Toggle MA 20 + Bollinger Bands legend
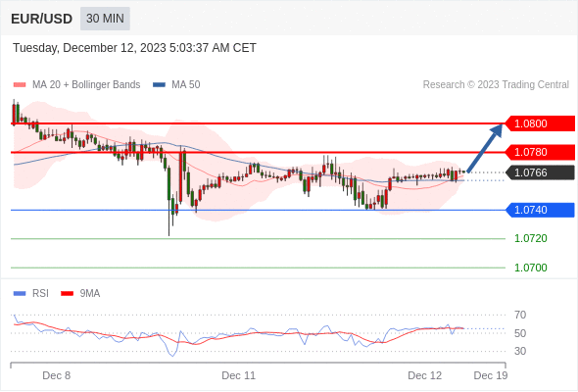Image resolution: width=578 pixels, height=392 pixels. 76,85
